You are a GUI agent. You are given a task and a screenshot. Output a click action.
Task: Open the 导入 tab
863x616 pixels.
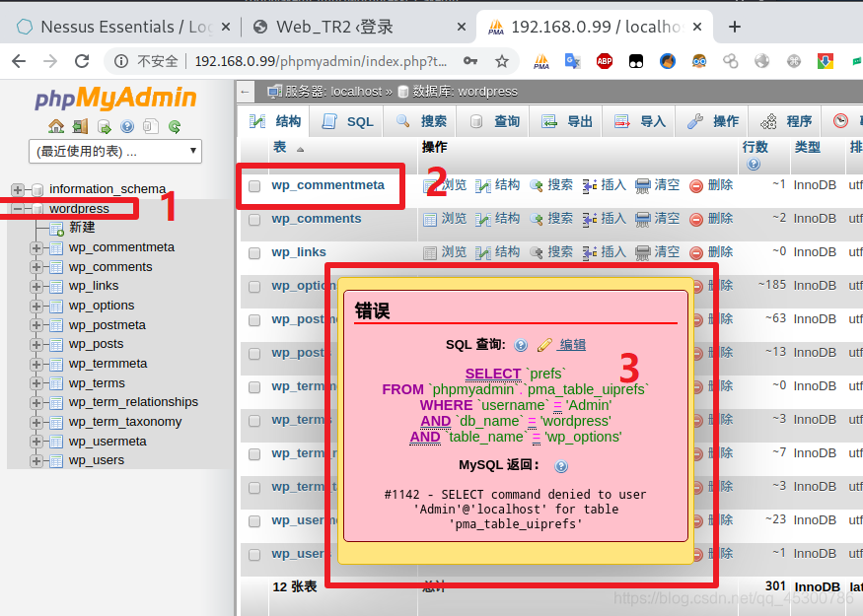639,121
